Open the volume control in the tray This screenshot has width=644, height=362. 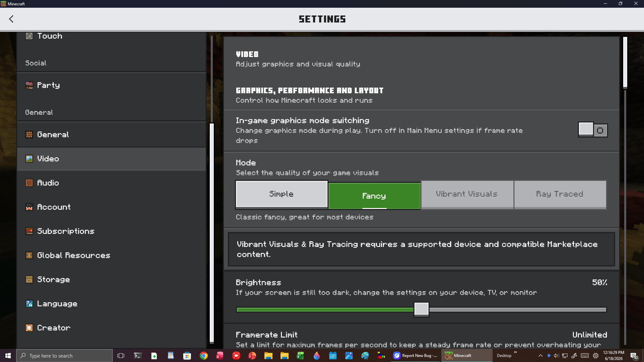[556, 356]
